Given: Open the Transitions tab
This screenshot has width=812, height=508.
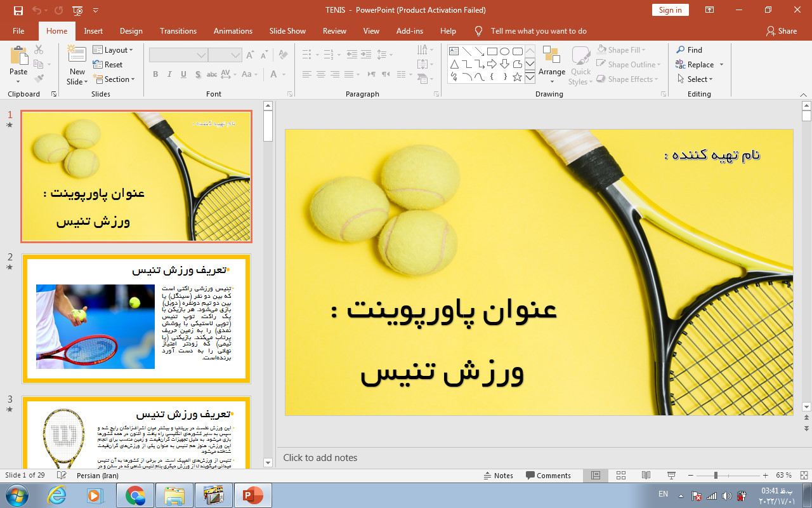Looking at the screenshot, I should pyautogui.click(x=178, y=31).
